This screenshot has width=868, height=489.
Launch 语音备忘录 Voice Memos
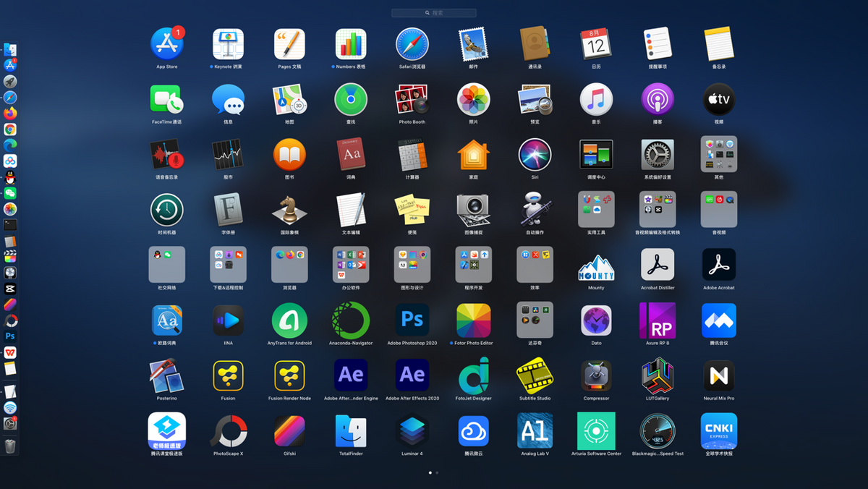point(166,154)
